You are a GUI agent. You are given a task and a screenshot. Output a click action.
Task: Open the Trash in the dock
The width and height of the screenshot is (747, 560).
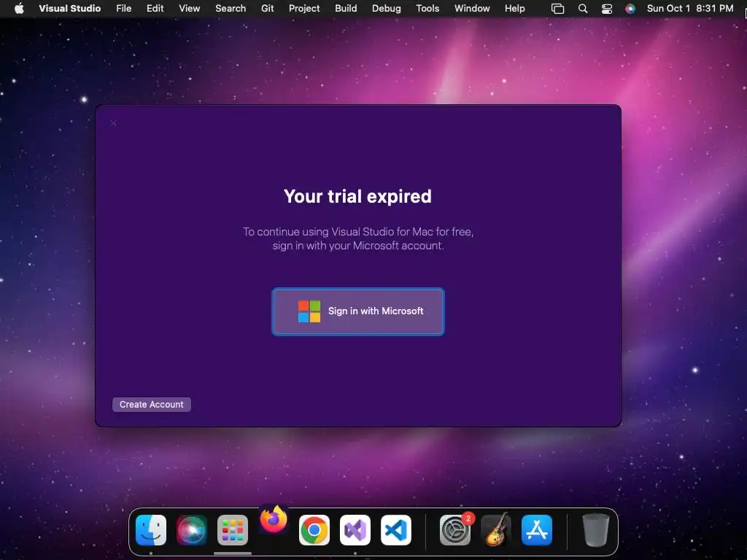pyautogui.click(x=595, y=530)
